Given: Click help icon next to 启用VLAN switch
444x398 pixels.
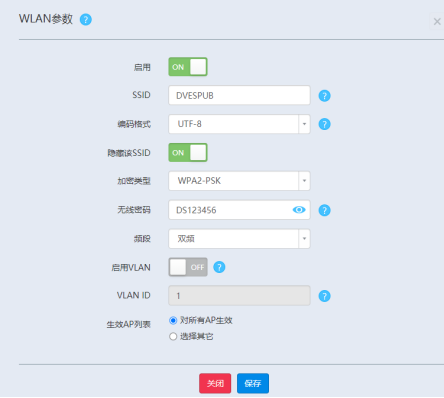Looking at the screenshot, I should point(219,267).
